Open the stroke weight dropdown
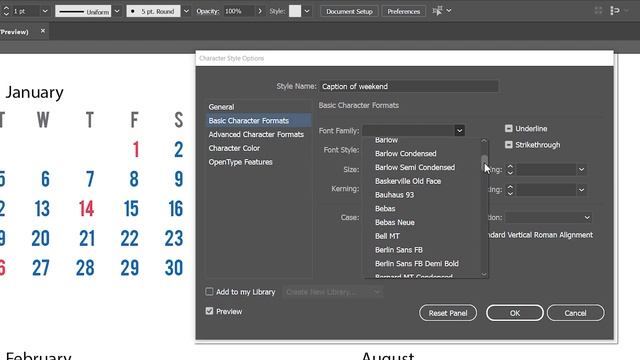 pos(45,11)
